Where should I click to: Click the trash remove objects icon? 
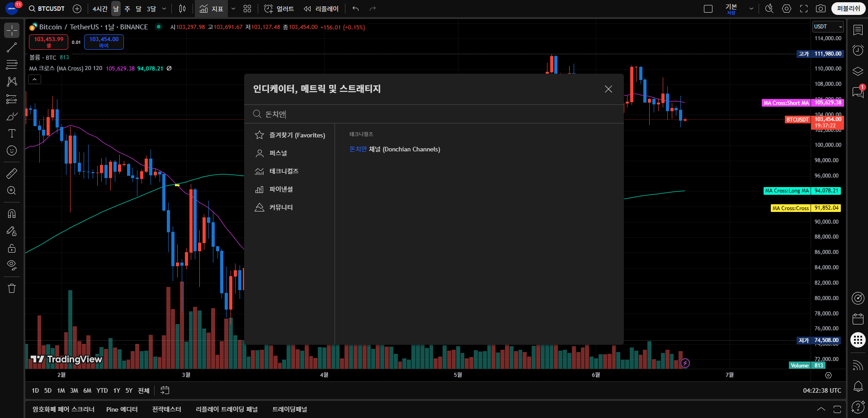(x=12, y=288)
